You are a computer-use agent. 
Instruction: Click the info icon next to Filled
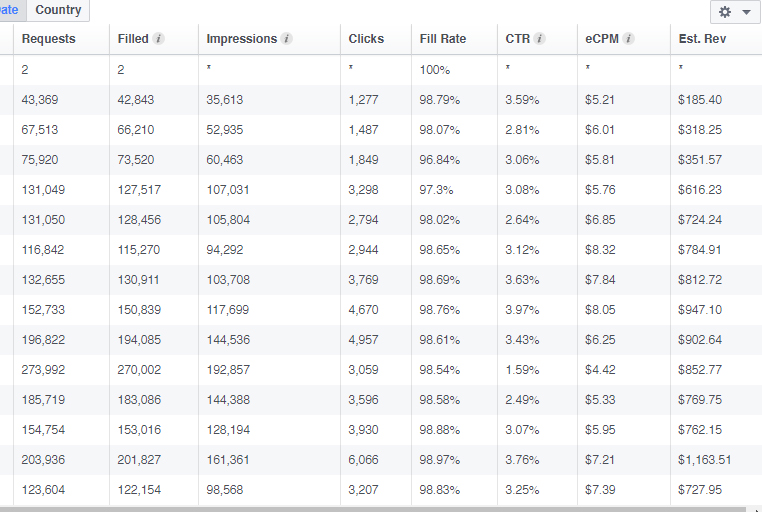(158, 39)
